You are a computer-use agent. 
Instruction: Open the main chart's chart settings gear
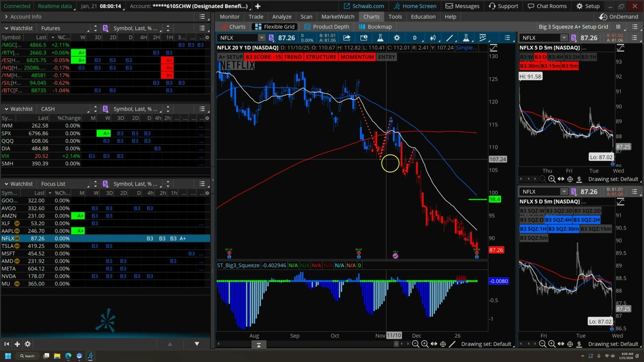[x=396, y=38]
